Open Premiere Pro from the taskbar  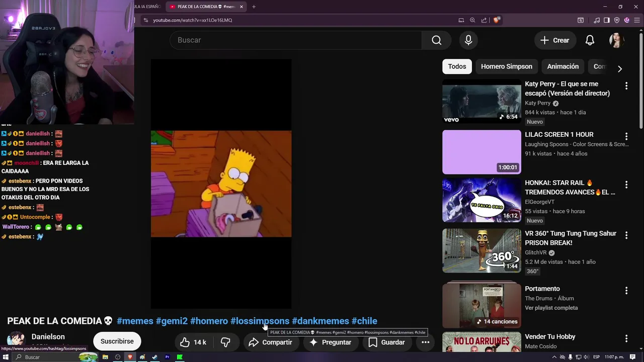[168, 357]
